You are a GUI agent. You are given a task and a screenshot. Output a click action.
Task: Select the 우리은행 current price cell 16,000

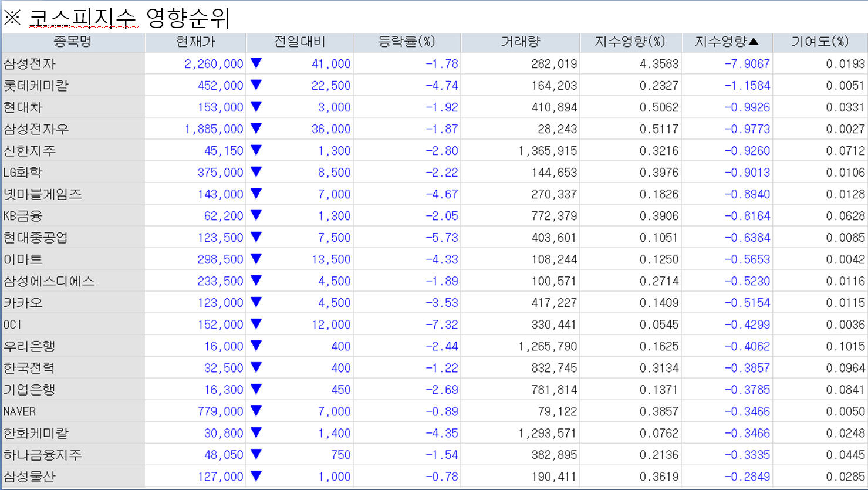pos(223,346)
